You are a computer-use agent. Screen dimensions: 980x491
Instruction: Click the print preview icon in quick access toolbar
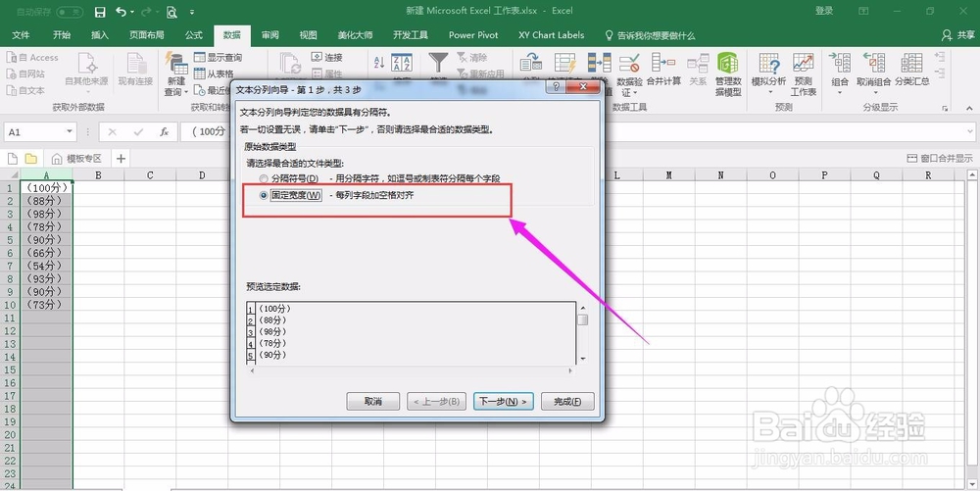171,12
